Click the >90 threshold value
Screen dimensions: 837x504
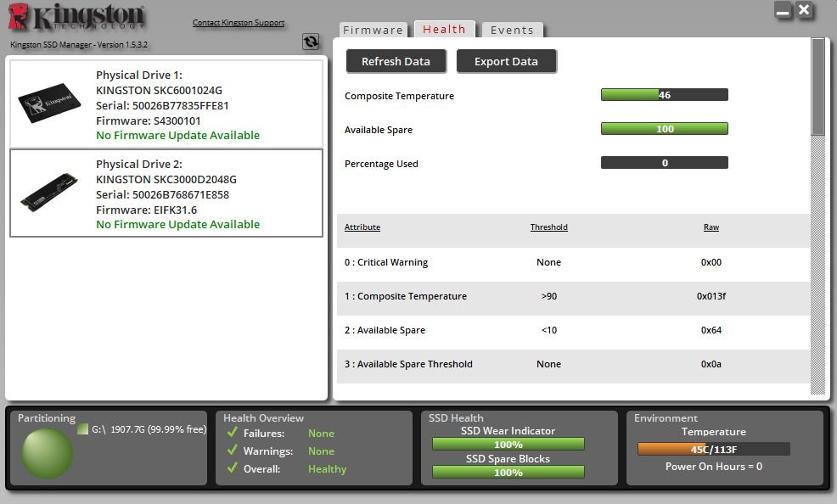548,296
